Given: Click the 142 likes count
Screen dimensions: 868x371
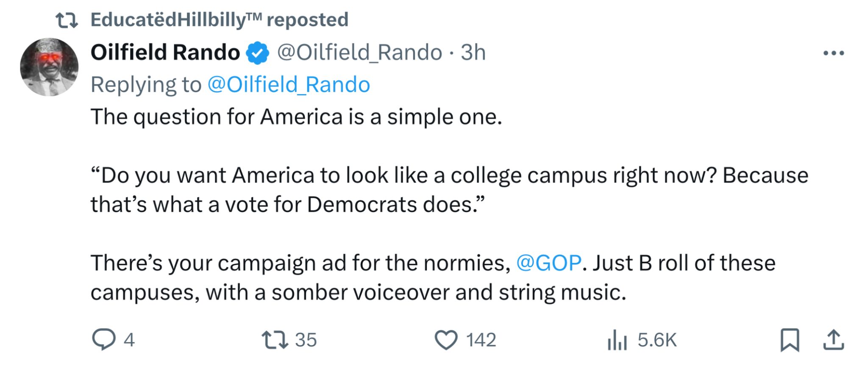Looking at the screenshot, I should 481,340.
